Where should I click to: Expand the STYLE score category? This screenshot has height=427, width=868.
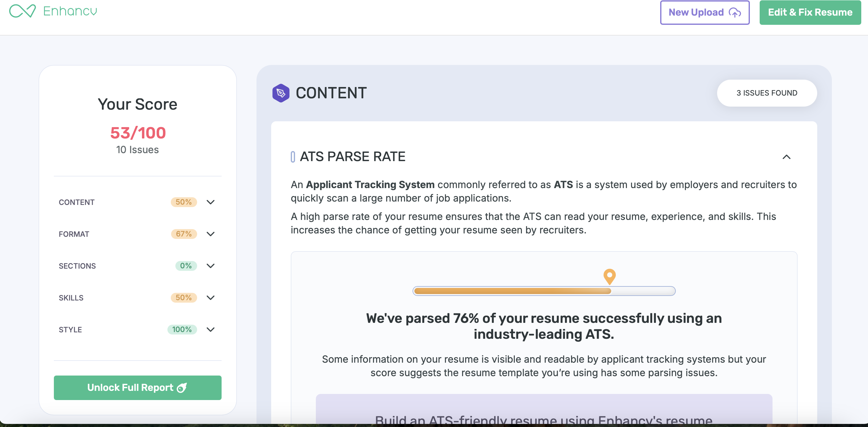click(211, 330)
